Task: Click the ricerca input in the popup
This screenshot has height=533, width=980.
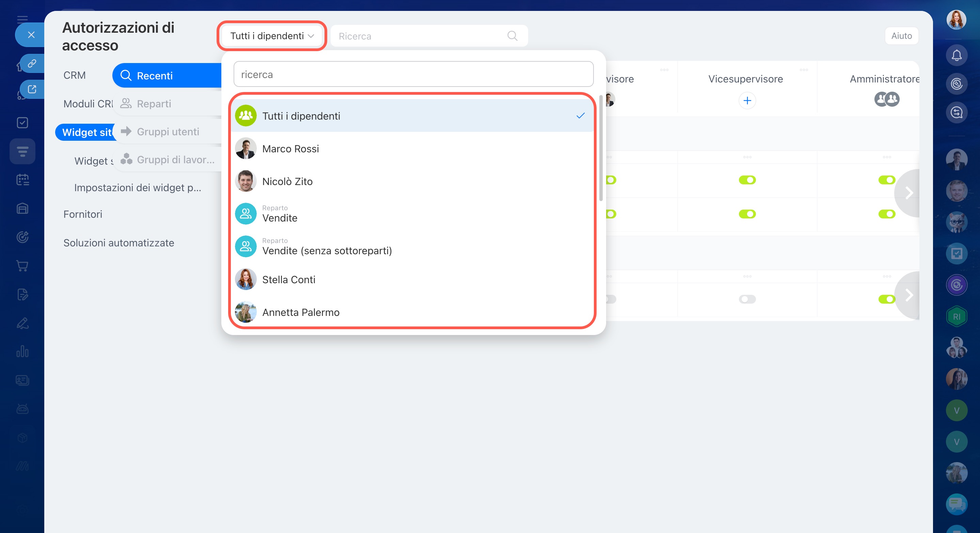Action: 413,75
